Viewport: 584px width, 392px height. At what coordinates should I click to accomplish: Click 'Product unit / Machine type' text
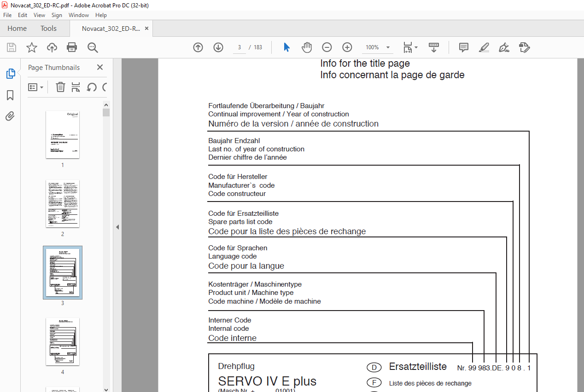251,293
